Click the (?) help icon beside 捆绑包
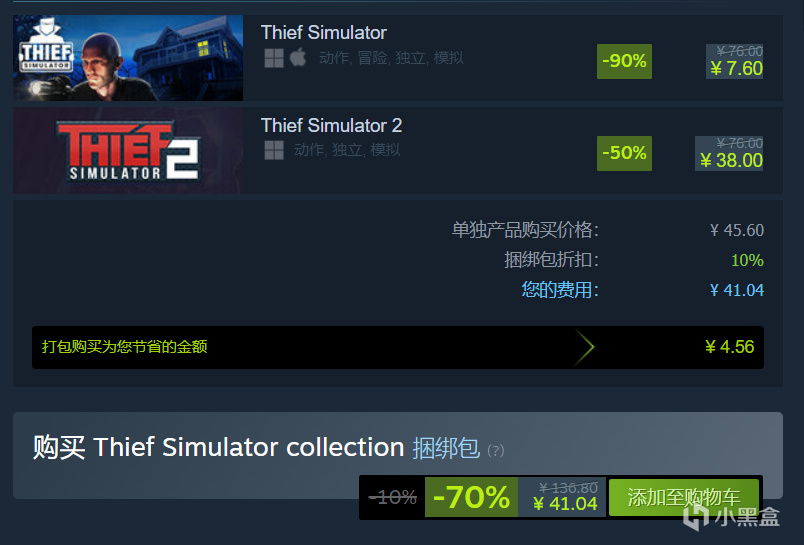Image resolution: width=804 pixels, height=545 pixels. (495, 451)
